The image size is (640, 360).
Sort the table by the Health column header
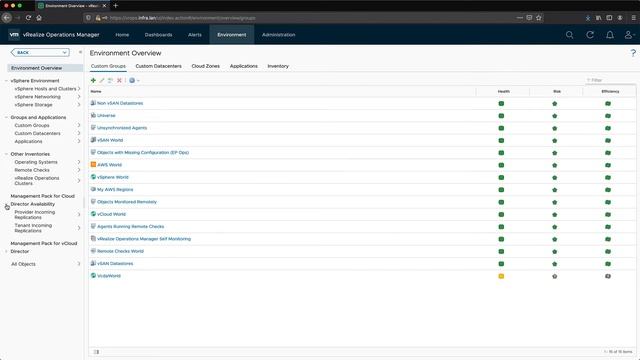click(503, 91)
